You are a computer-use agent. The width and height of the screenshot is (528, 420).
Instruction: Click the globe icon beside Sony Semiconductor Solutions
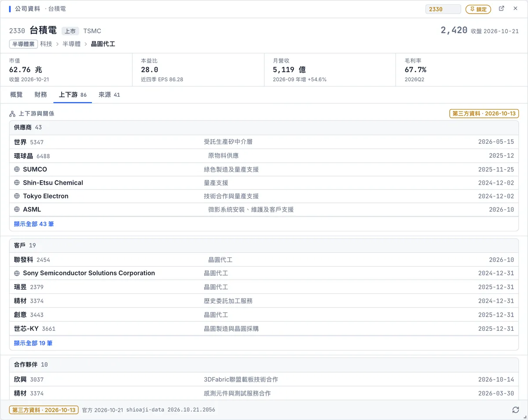17,273
